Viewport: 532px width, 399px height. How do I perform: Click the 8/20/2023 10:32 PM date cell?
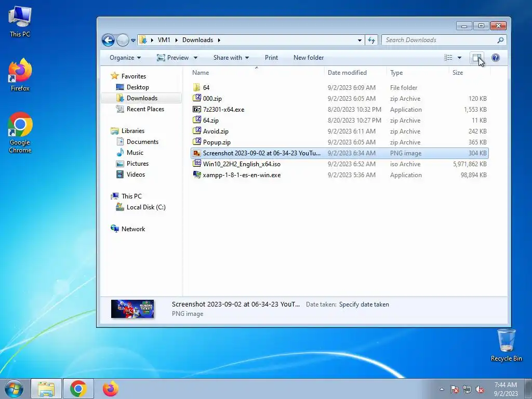354,110
